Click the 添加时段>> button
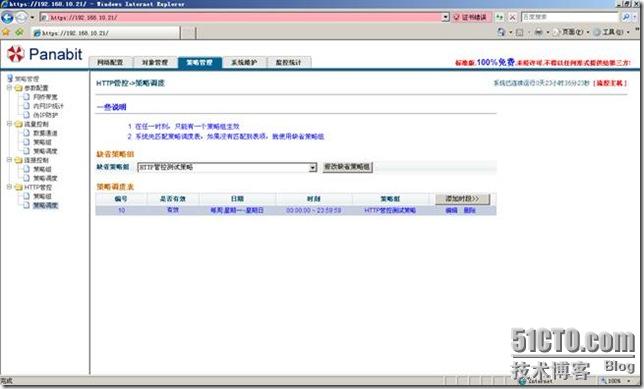 tap(462, 199)
